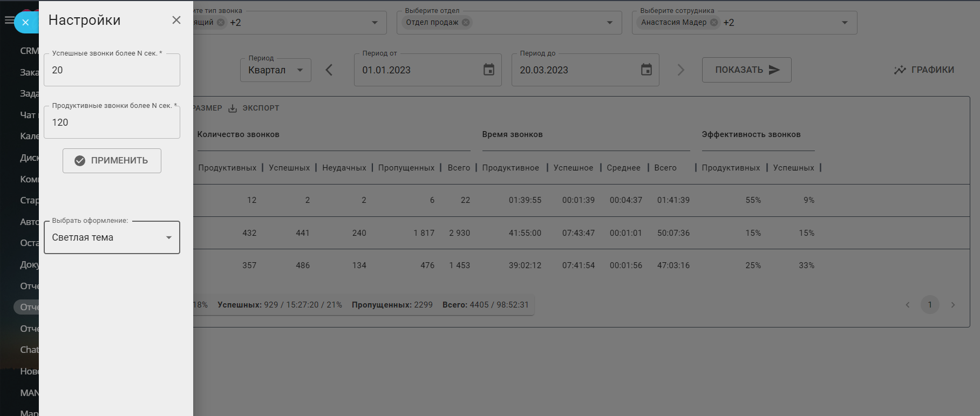This screenshot has width=980, height=416.
Task: Expand the Выберите отдел dropdown arrow
Action: click(x=609, y=23)
